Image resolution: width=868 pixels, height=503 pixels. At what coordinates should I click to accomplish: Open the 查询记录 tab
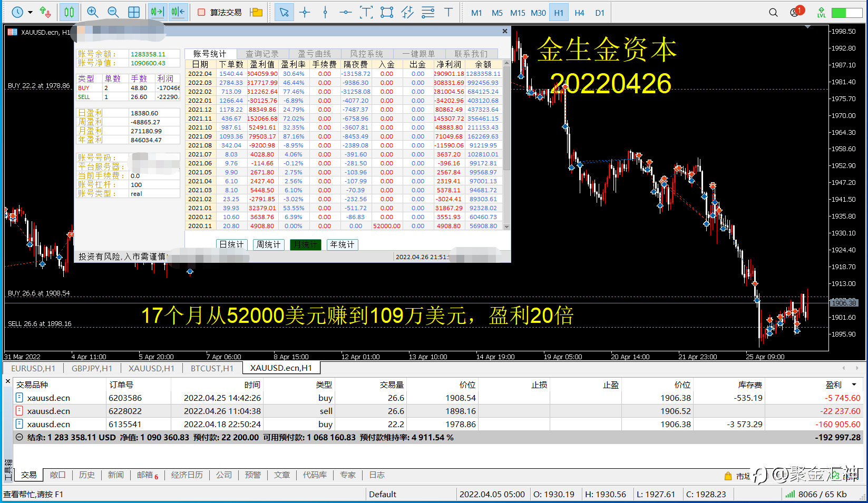(x=262, y=54)
